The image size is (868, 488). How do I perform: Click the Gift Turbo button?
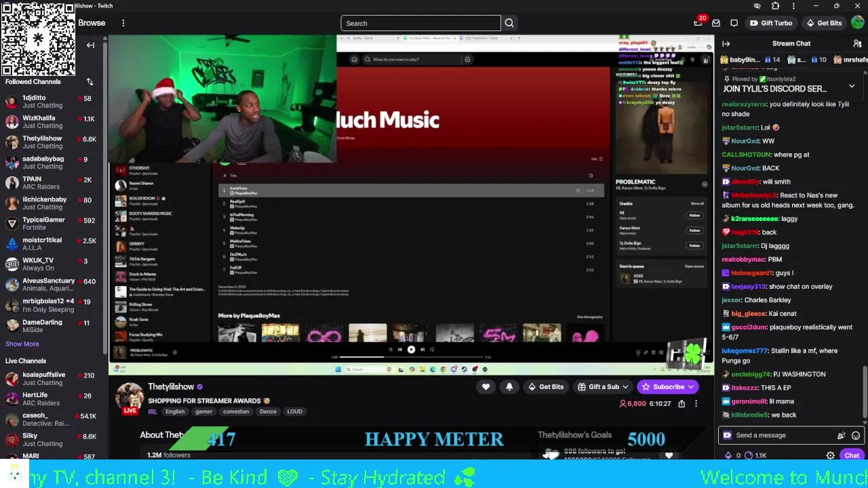(771, 23)
